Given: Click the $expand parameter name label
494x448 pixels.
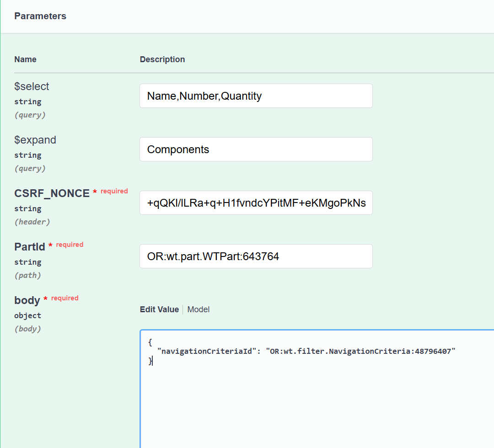Looking at the screenshot, I should click(x=35, y=139).
